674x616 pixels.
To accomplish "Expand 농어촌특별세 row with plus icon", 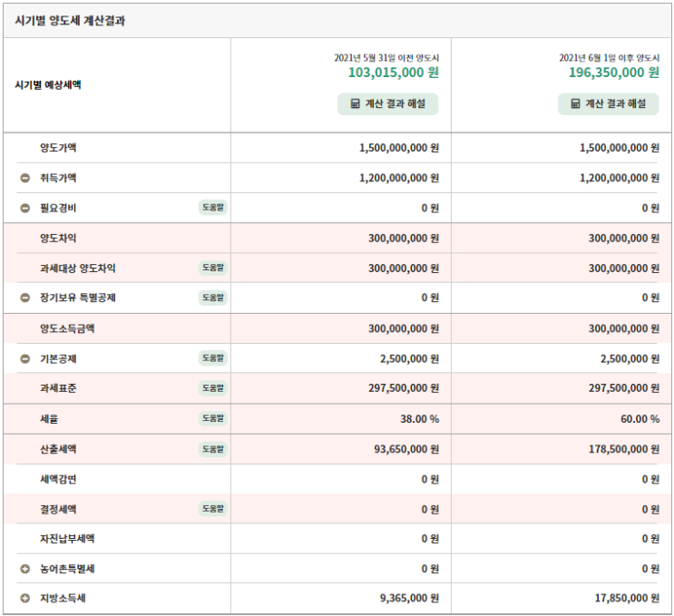I will click(x=24, y=569).
